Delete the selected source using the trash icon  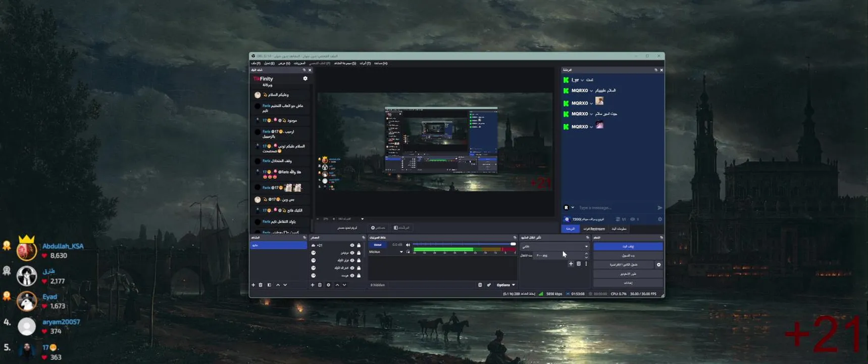pyautogui.click(x=320, y=285)
